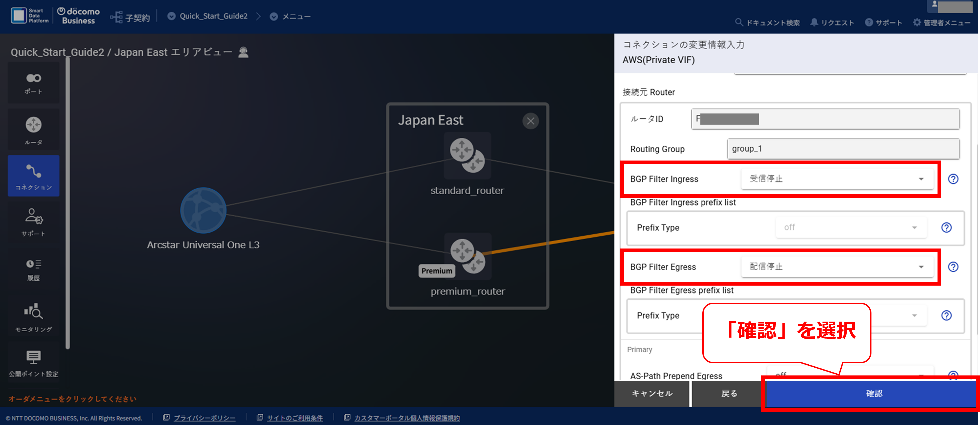Click the BGP Filter Ingress prefix list label
Image resolution: width=980 pixels, height=425 pixels.
pyautogui.click(x=683, y=202)
